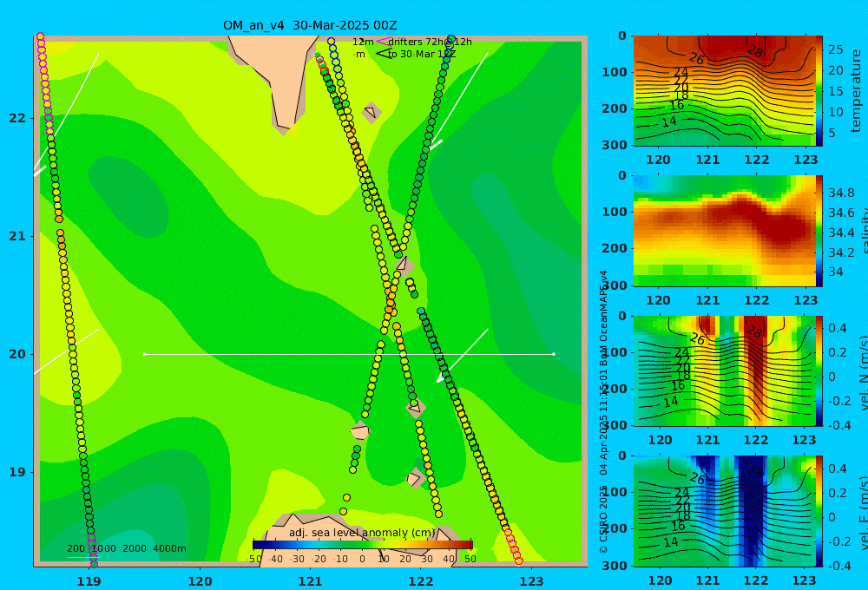Viewport: 868px width, 590px height.
Task: Click the southern Taiwan landmass on the map
Action: pyautogui.click(x=279, y=77)
